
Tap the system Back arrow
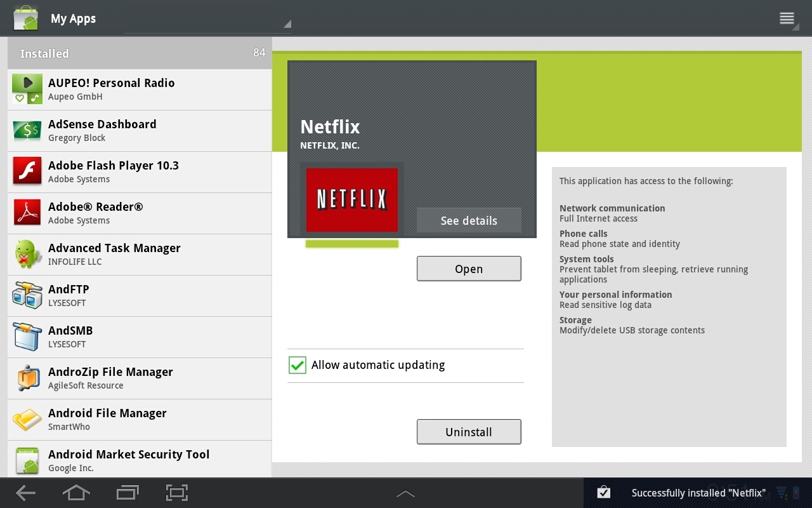pos(26,493)
